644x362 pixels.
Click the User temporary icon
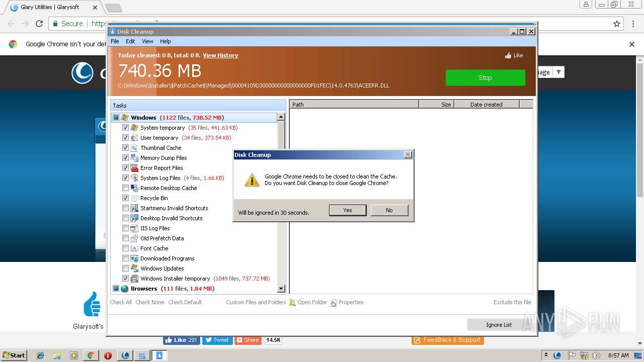point(134,138)
